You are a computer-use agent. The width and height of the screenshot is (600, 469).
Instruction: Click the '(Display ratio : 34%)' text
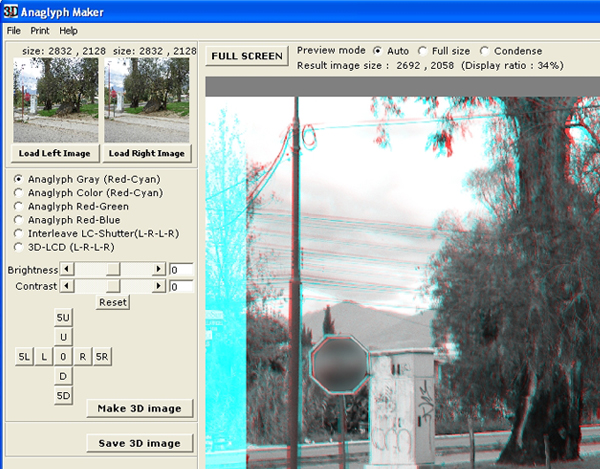point(512,65)
